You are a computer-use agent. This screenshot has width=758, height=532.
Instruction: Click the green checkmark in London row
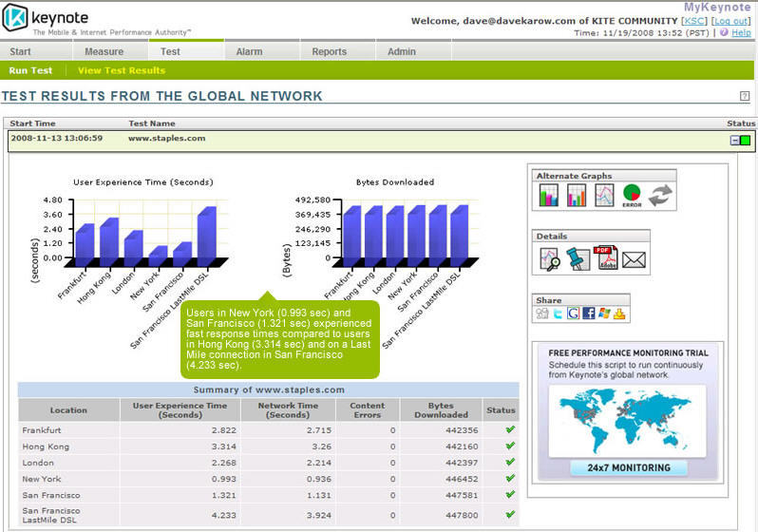pos(510,462)
